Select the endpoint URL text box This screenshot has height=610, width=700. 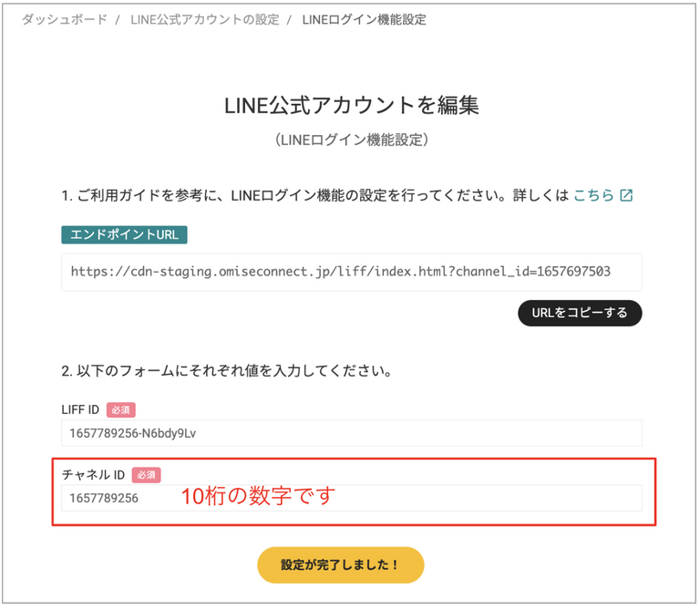(352, 272)
